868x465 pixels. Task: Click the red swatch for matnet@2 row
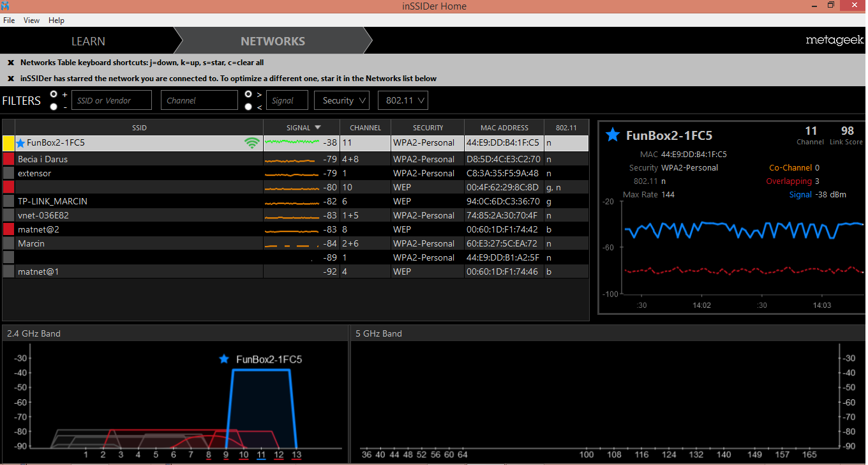point(8,229)
